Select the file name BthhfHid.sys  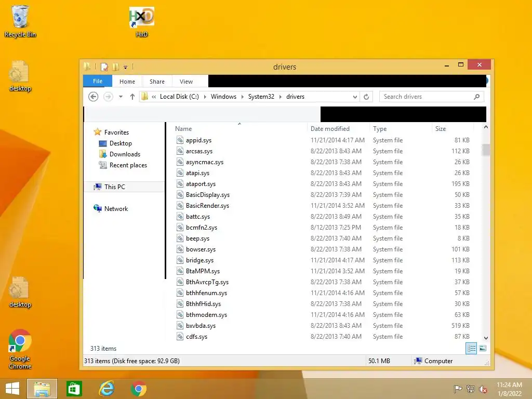pyautogui.click(x=203, y=303)
